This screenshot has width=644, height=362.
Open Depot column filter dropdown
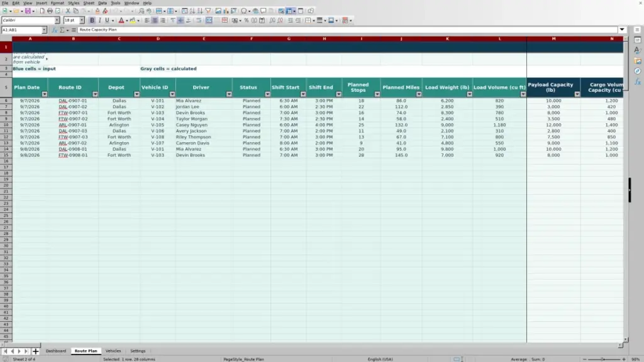(136, 94)
